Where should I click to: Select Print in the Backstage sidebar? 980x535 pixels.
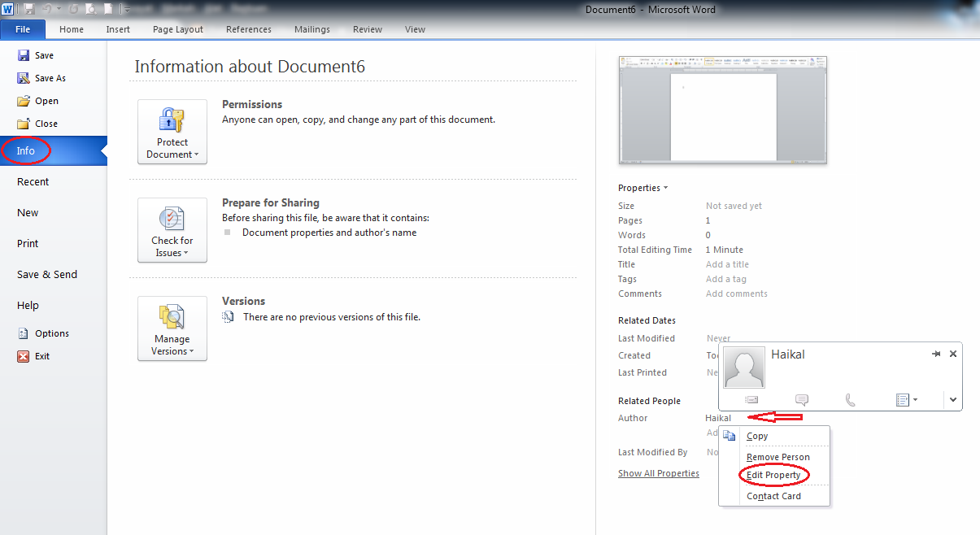(x=28, y=244)
